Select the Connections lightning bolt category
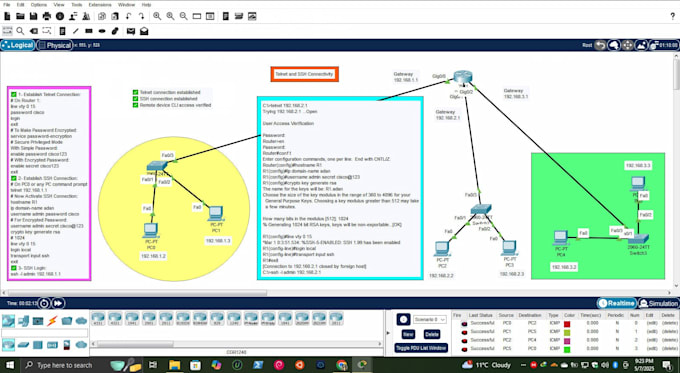 click(52, 321)
